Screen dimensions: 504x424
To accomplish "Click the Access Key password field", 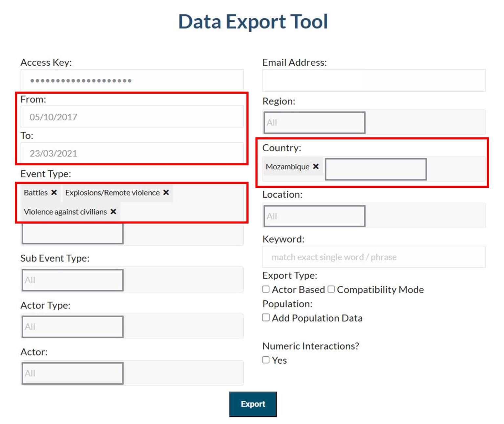I will (132, 80).
